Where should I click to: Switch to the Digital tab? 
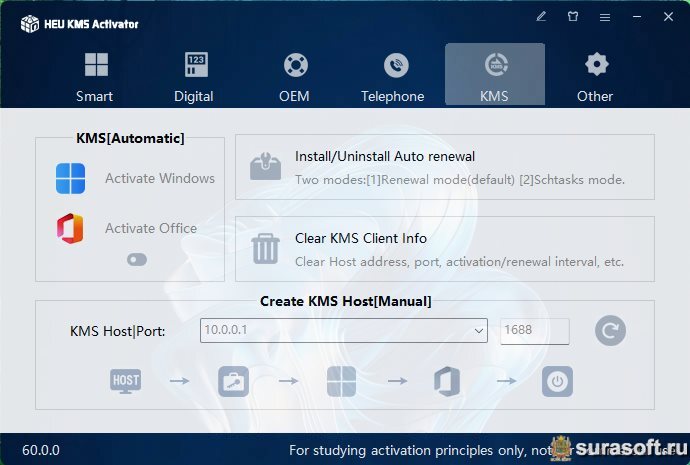pyautogui.click(x=194, y=77)
